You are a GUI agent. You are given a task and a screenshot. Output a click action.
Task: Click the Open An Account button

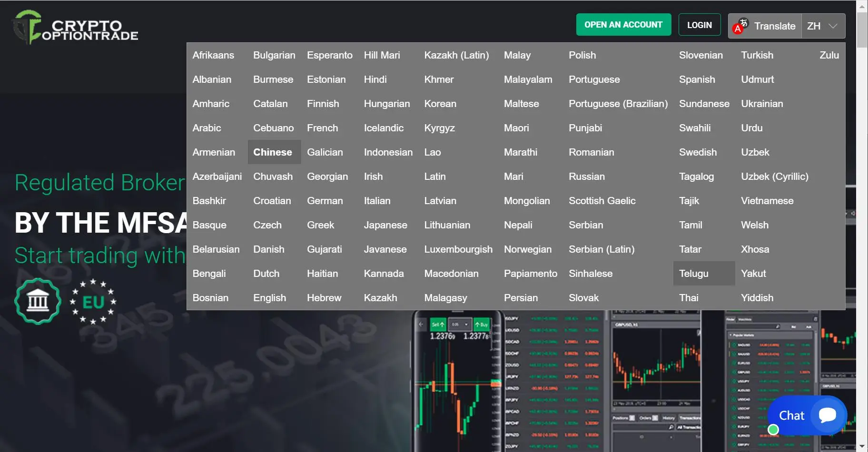[623, 25]
